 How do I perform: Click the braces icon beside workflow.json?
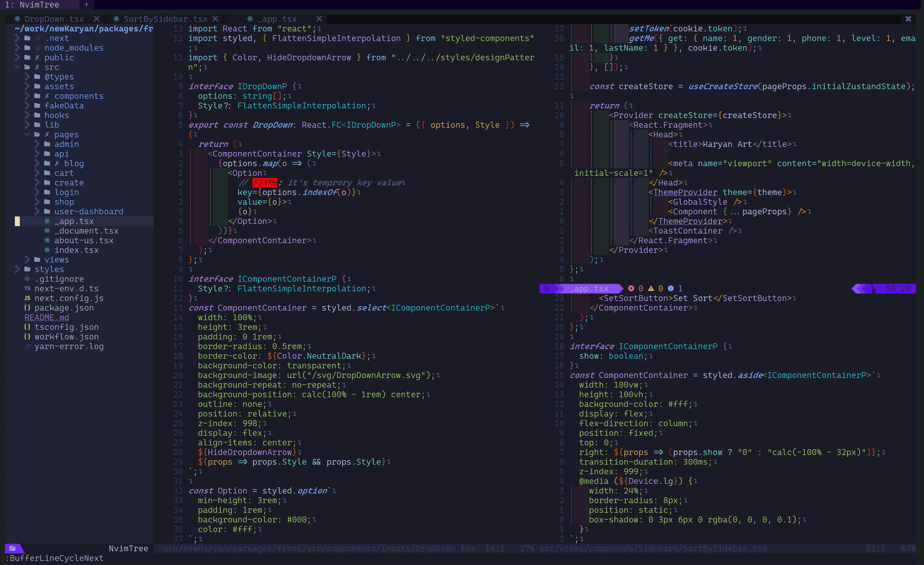coord(27,336)
